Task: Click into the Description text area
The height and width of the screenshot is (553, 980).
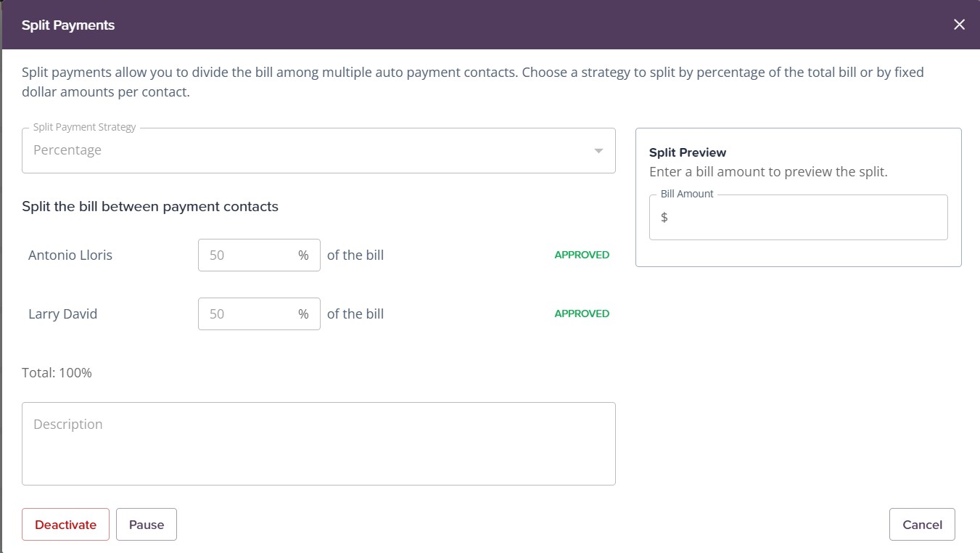Action: tap(318, 443)
